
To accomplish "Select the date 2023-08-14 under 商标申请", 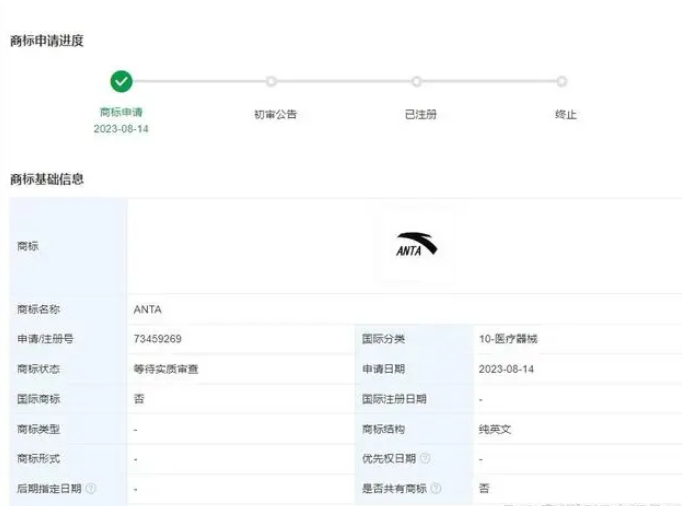I will (121, 129).
